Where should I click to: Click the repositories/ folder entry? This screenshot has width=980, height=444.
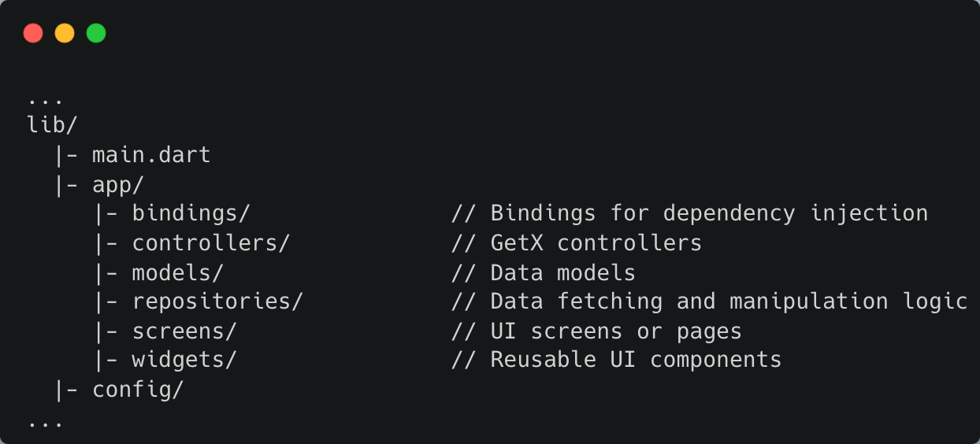coord(217,302)
